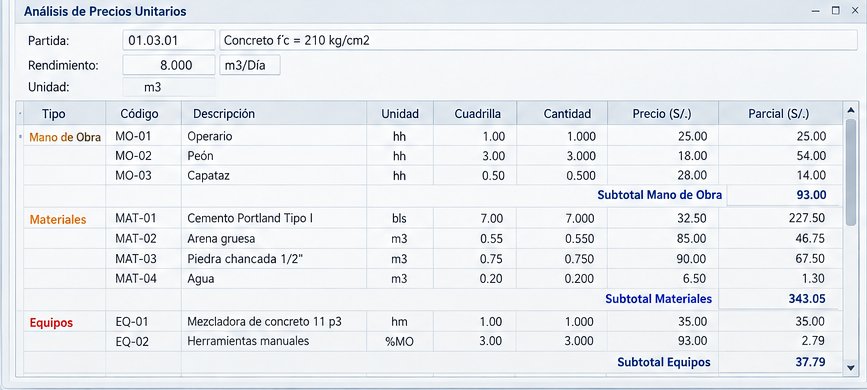Click the Precio (S/.) column header

pos(662,114)
